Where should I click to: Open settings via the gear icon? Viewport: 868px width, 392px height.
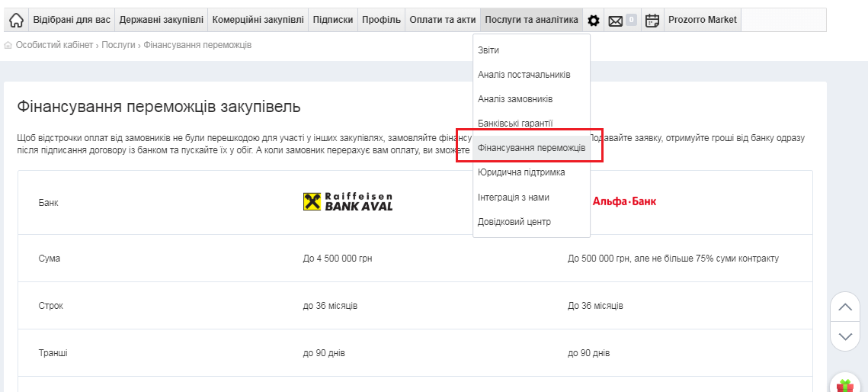click(x=594, y=21)
